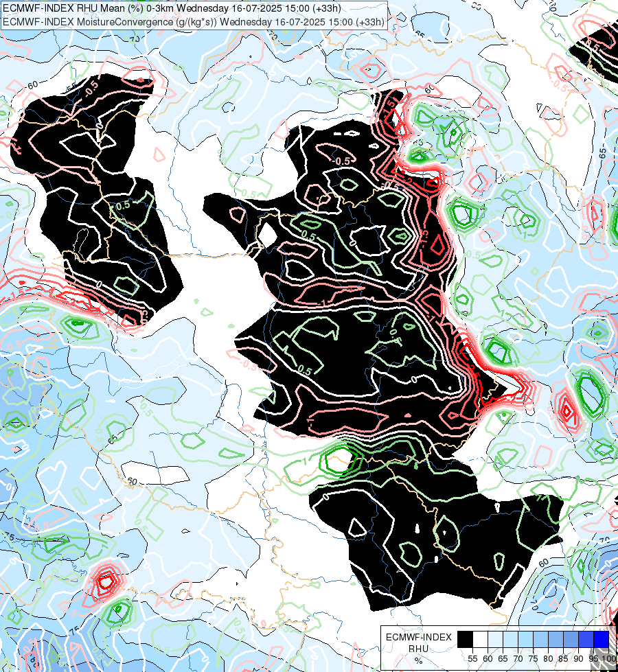618x672 pixels.
Task: Select the 70-75% legend swatch
Action: pyautogui.click(x=526, y=639)
